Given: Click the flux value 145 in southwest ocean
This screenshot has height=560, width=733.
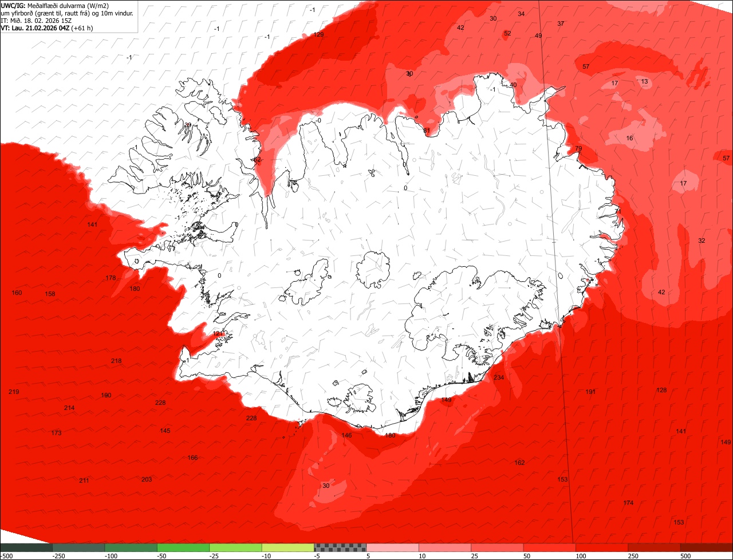Looking at the screenshot, I should click(165, 431).
